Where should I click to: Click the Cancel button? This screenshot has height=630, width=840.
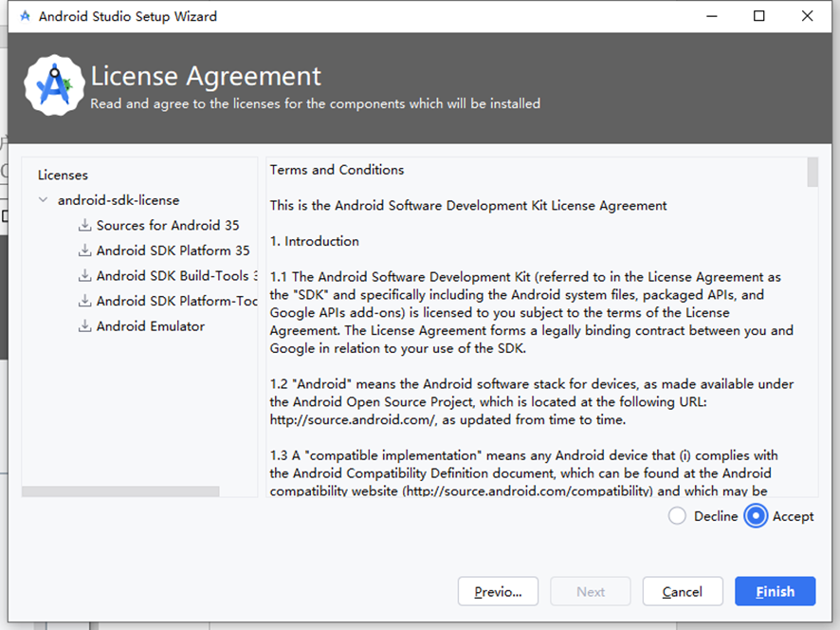coord(683,591)
